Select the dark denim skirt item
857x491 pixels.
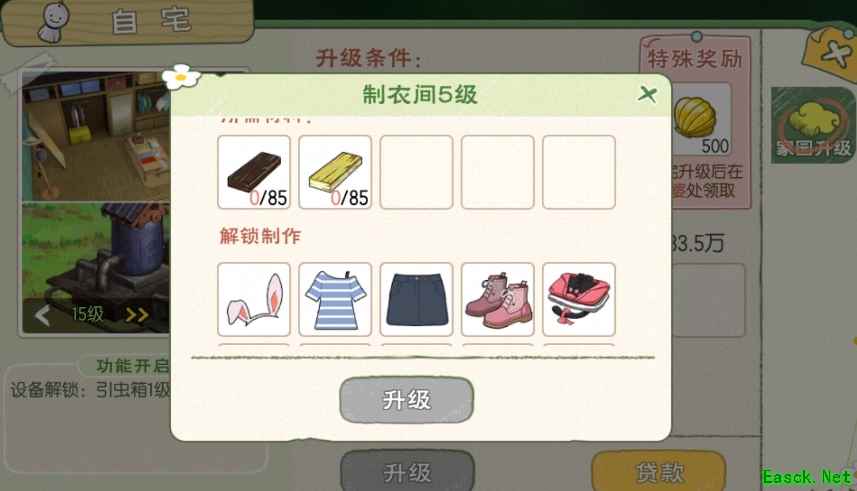click(416, 299)
